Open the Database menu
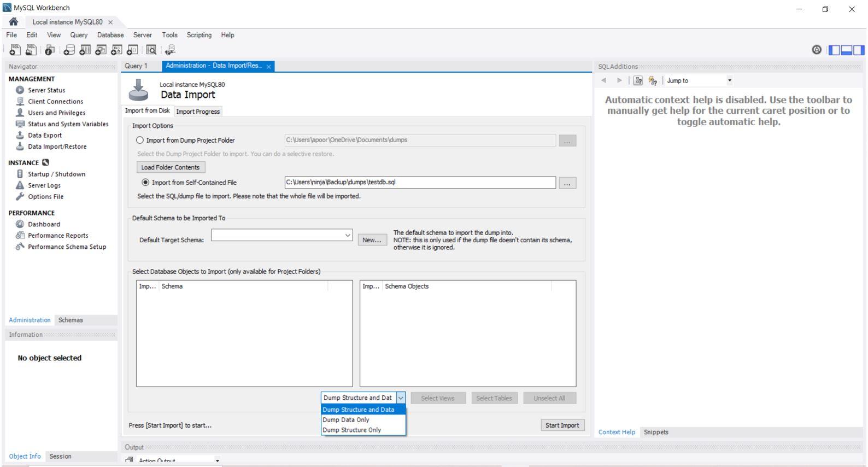The height and width of the screenshot is (467, 868). (110, 35)
